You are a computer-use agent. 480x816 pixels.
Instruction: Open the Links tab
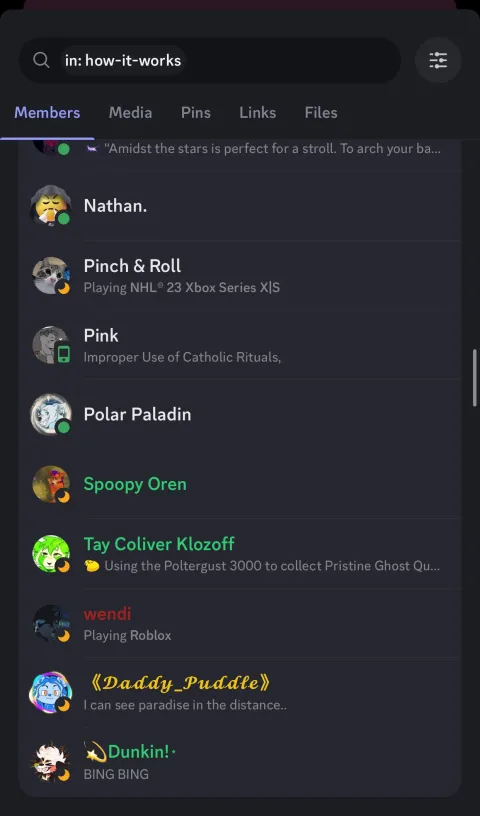pos(258,113)
